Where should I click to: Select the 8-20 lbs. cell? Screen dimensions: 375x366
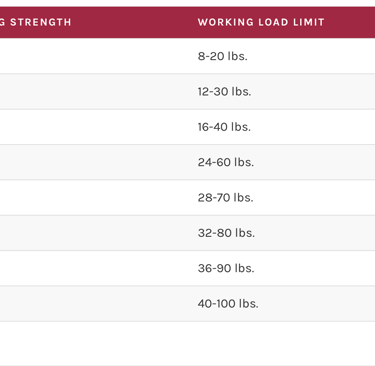(x=222, y=56)
